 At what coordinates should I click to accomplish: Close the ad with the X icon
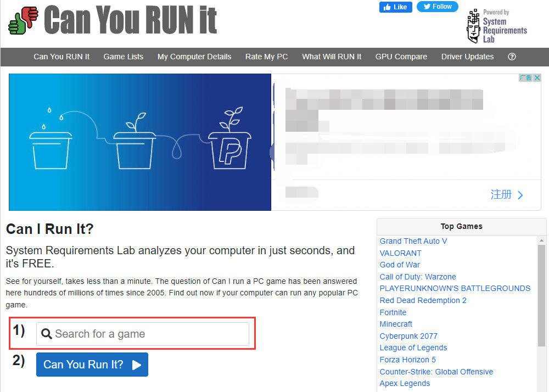click(x=537, y=78)
